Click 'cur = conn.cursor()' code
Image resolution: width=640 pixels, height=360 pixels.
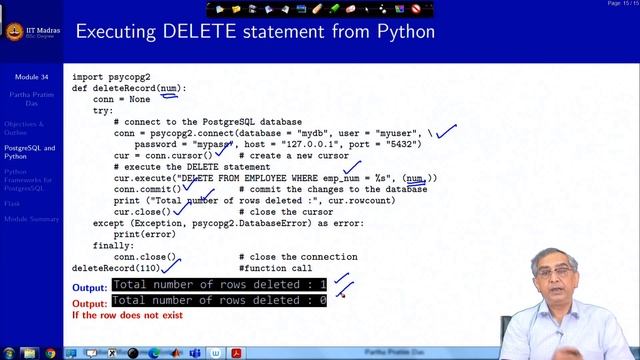coord(163,156)
